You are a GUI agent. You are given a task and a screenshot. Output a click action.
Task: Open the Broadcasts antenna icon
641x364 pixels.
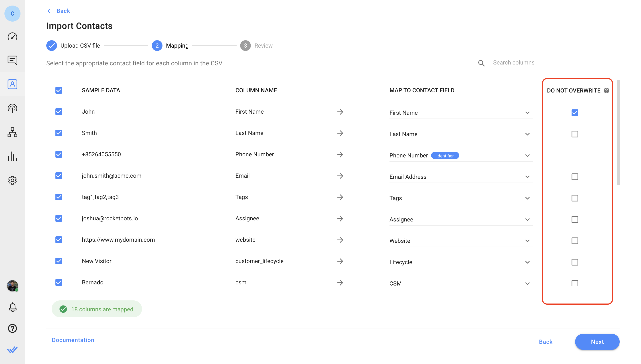(12, 108)
